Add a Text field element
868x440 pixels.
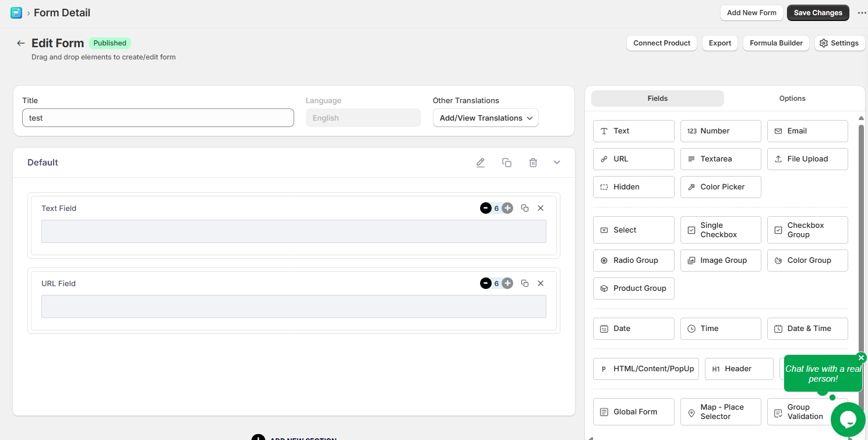coord(634,131)
